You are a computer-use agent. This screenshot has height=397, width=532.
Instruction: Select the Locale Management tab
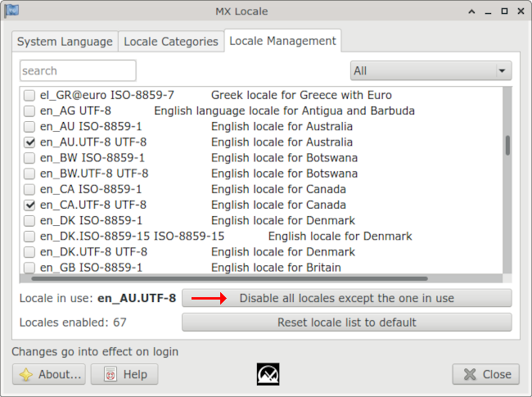tap(282, 41)
